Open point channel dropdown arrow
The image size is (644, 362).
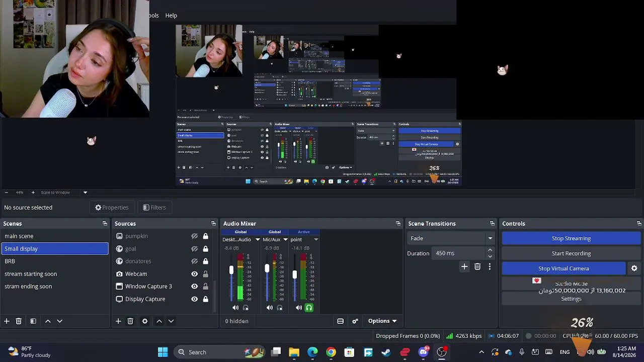pos(316,240)
